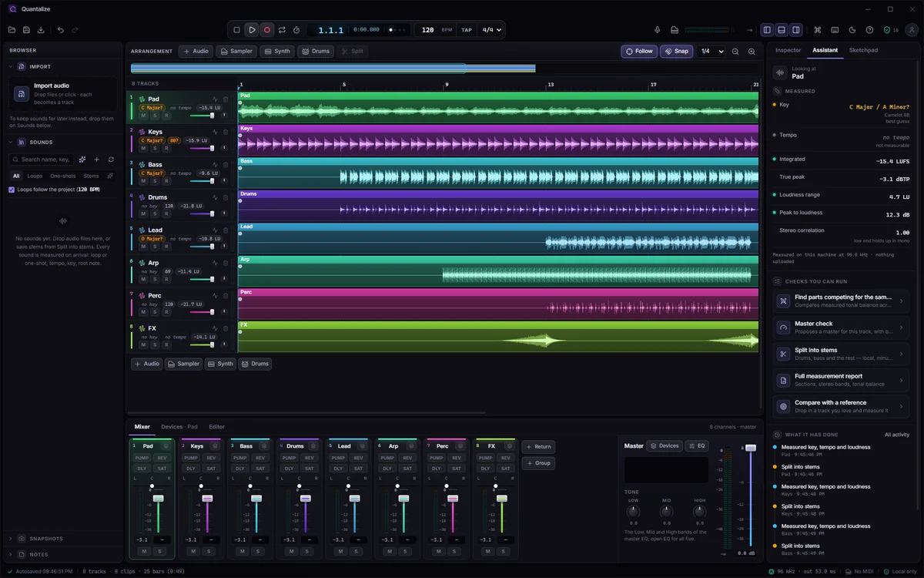Add a sound with the plus icon
Viewport: 924px width, 578px height.
click(96, 160)
